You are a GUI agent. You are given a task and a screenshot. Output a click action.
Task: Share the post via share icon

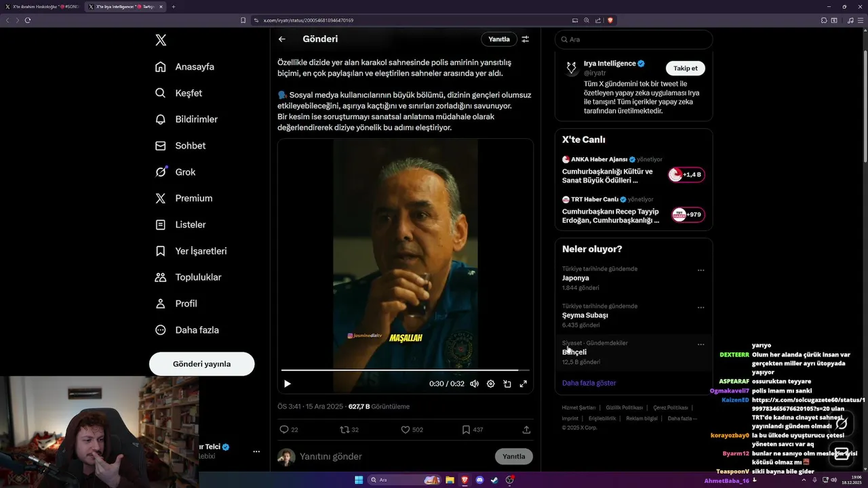point(526,430)
